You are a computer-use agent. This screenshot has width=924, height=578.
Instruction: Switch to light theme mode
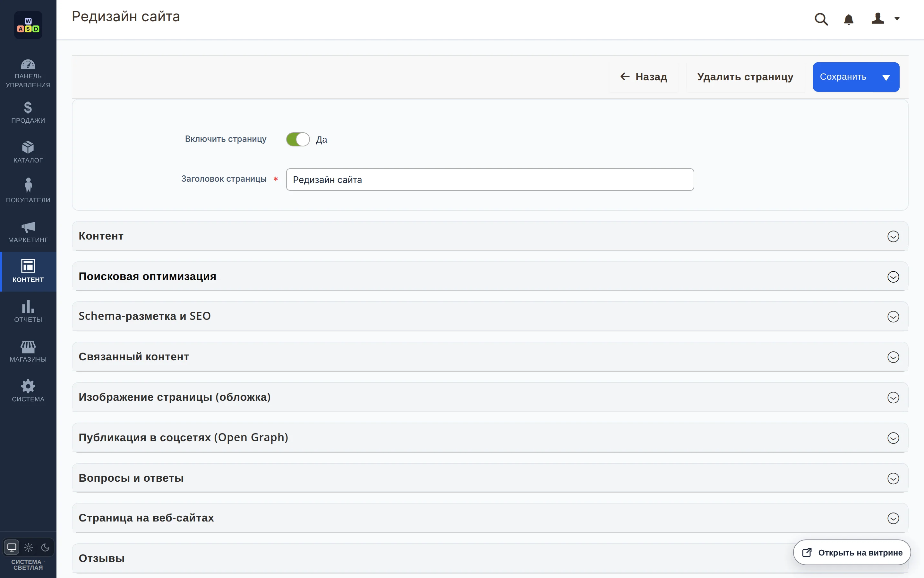[x=29, y=547]
